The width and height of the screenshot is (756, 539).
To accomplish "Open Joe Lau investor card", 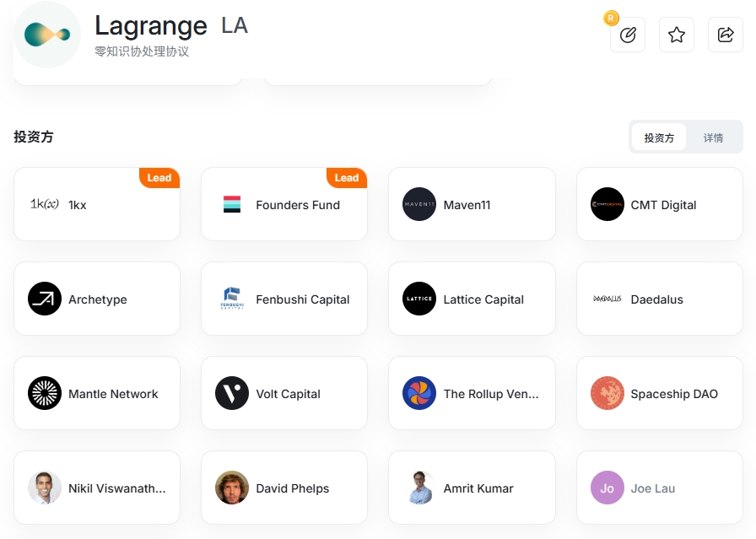I will coord(659,488).
